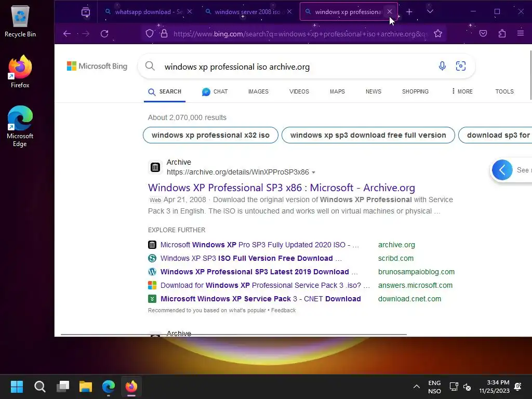This screenshot has width=532, height=399.
Task: Expand the MORE search options
Action: (462, 91)
